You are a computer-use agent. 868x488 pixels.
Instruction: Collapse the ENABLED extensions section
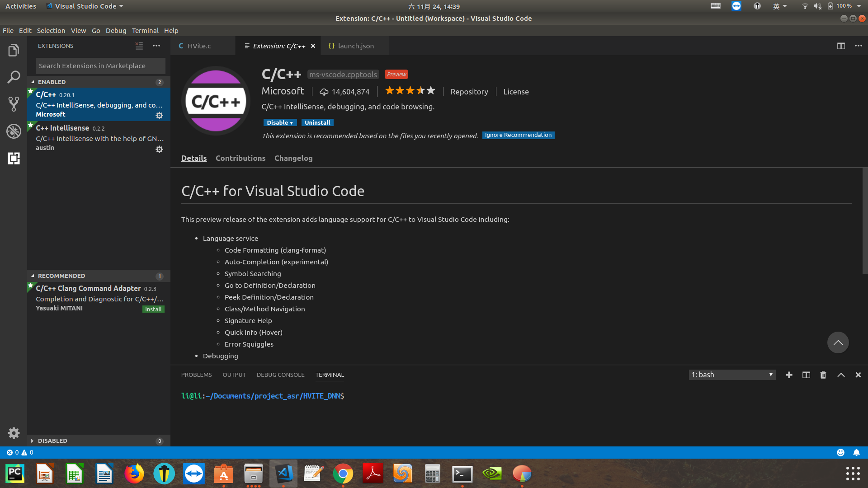pyautogui.click(x=33, y=82)
